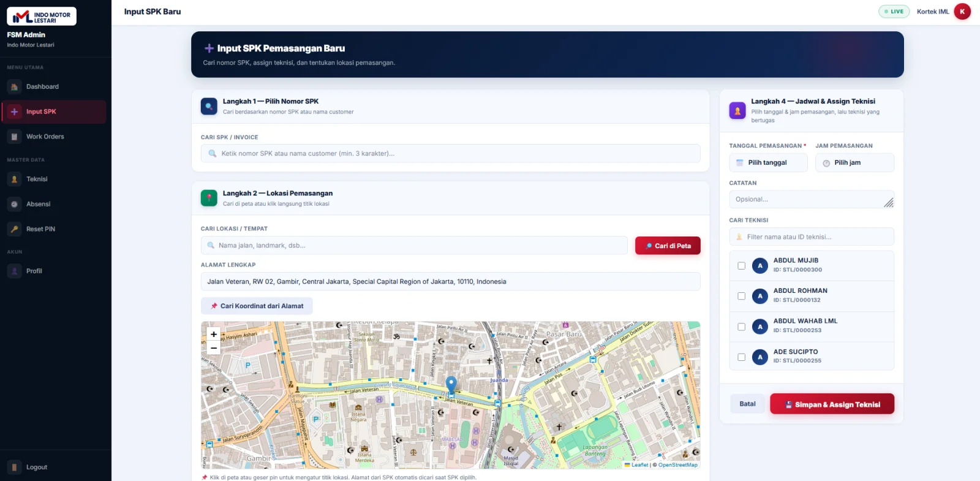Click the LIVE status badge
Screen dimensions: 980x481
click(x=894, y=12)
